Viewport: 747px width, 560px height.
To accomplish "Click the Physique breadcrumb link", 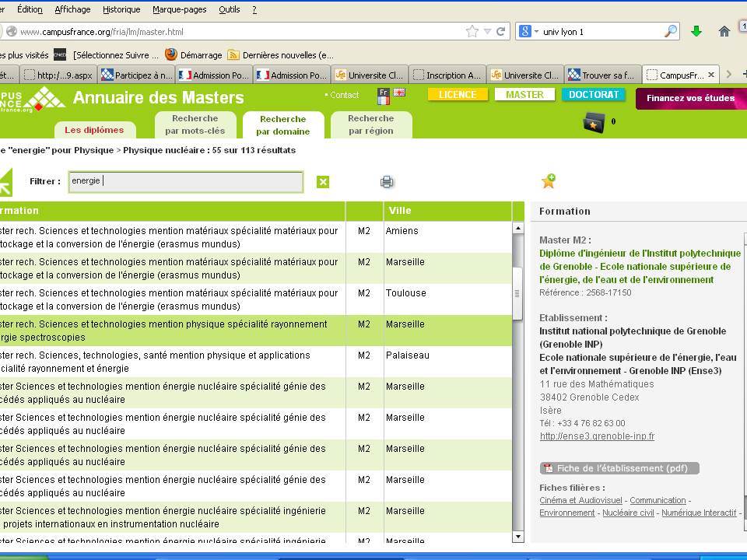I will (93, 150).
